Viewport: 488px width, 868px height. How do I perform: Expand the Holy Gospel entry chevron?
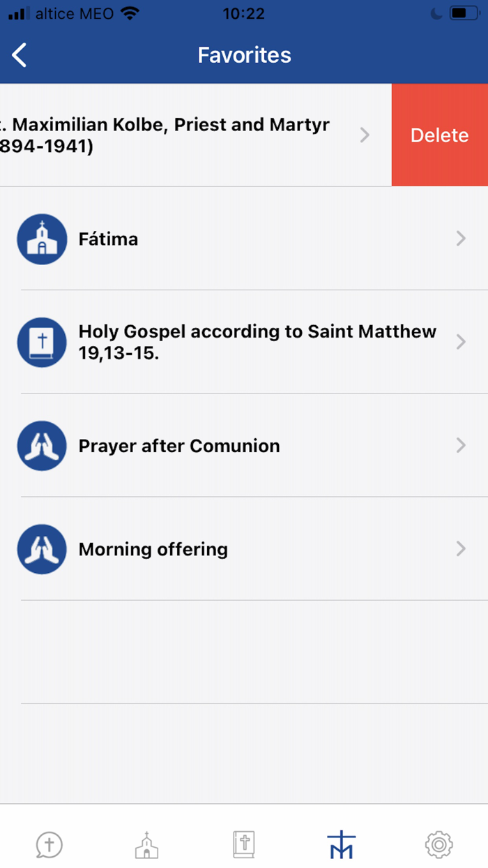[x=461, y=342]
